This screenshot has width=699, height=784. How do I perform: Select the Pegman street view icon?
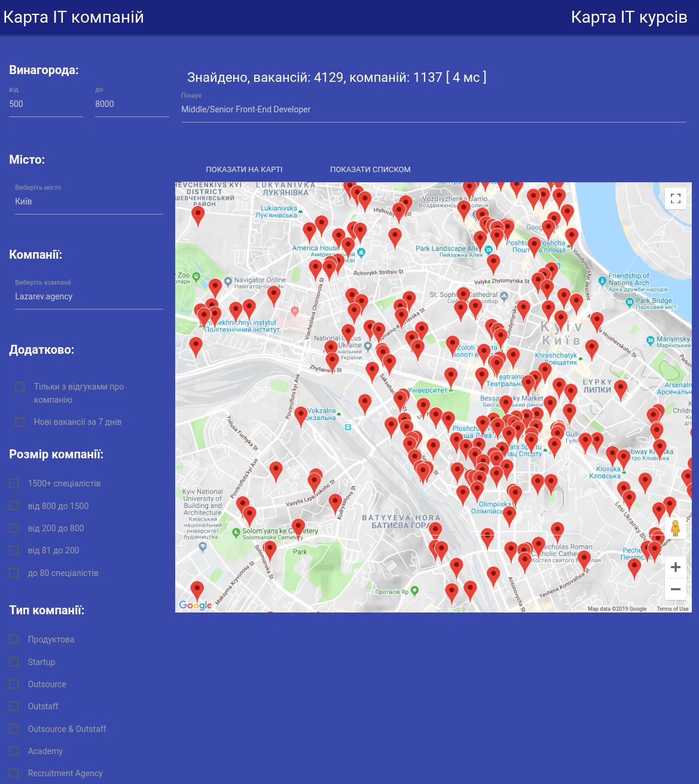tap(676, 528)
